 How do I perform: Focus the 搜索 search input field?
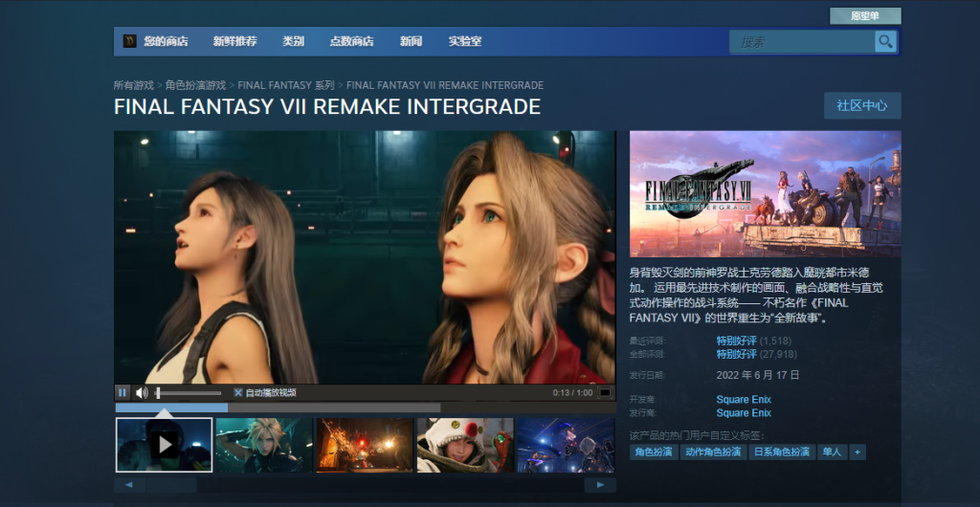pyautogui.click(x=802, y=42)
